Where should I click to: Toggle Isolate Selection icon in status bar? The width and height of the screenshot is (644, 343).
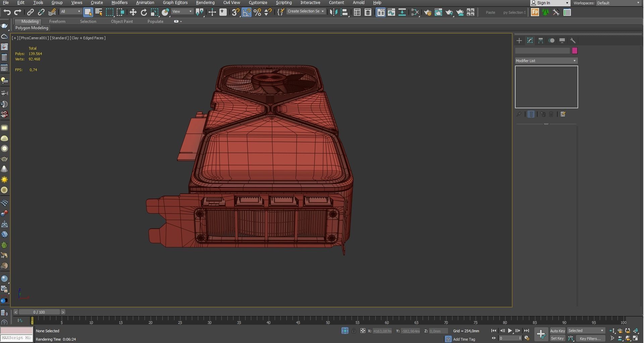coord(345,331)
